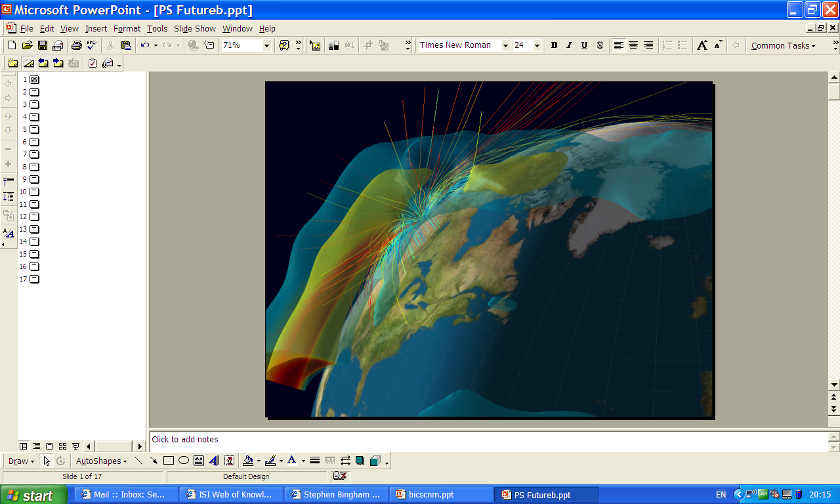
Task: Switch to bicscnm.ppt in the taskbar
Action: (x=442, y=495)
